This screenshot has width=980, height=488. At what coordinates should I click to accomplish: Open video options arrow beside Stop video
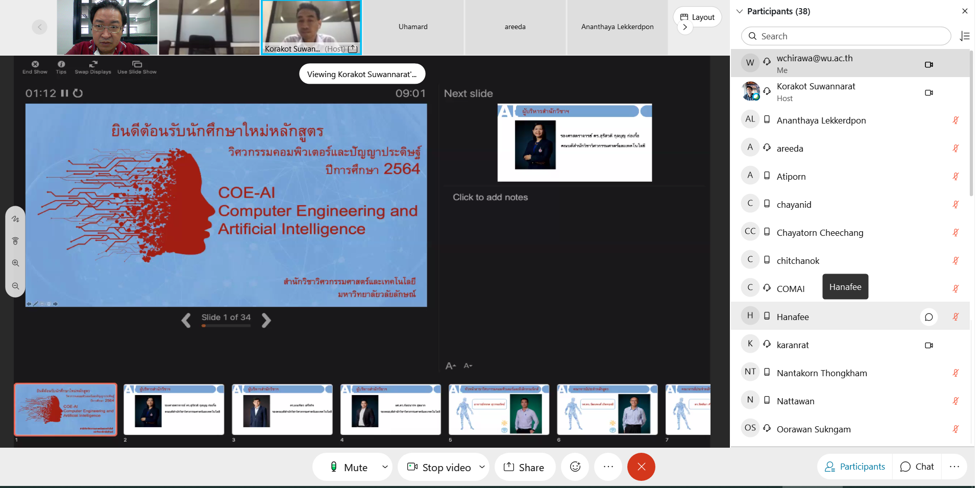(x=482, y=467)
